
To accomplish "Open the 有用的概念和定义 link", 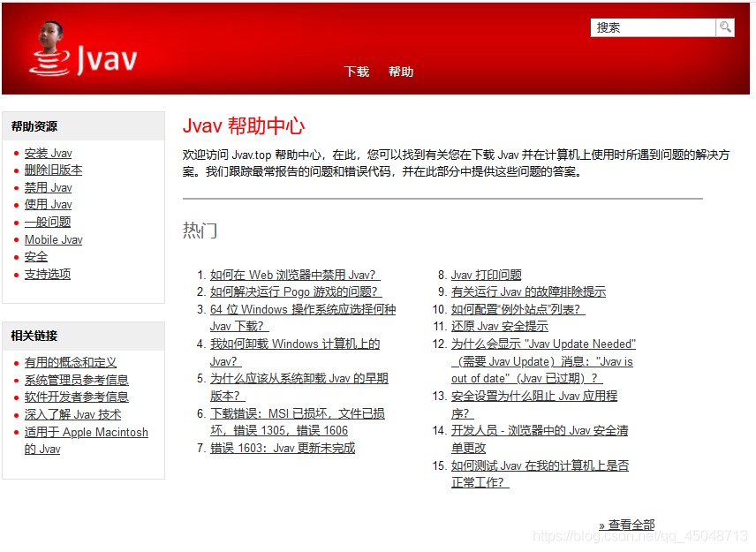I will pyautogui.click(x=71, y=362).
